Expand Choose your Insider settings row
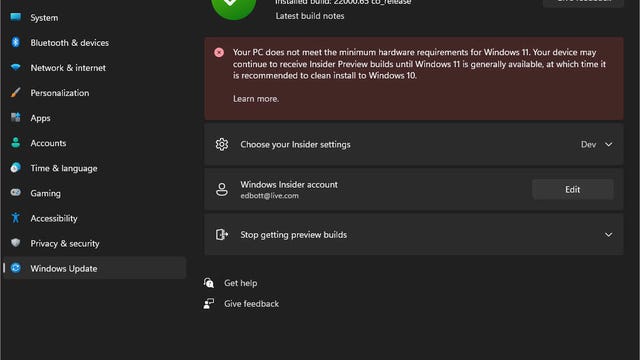The image size is (640, 360). point(414,144)
